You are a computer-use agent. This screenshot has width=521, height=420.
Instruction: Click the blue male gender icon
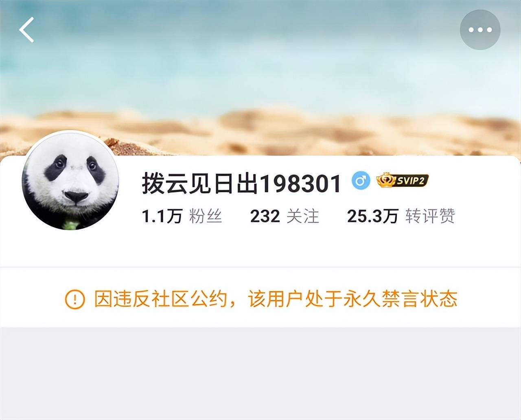(361, 180)
